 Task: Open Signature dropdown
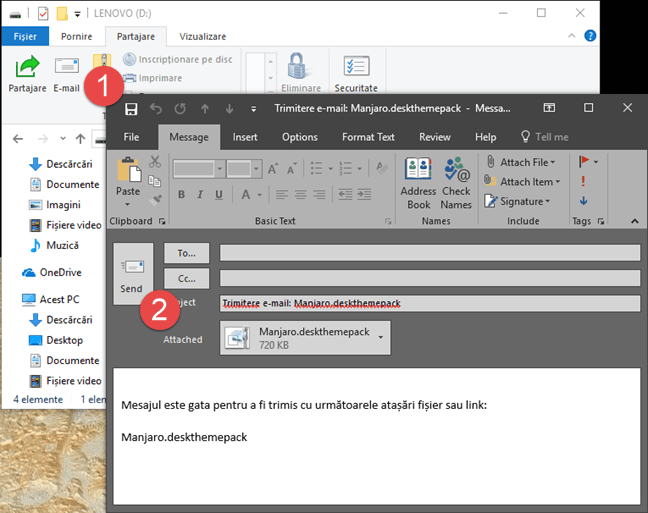coord(517,201)
